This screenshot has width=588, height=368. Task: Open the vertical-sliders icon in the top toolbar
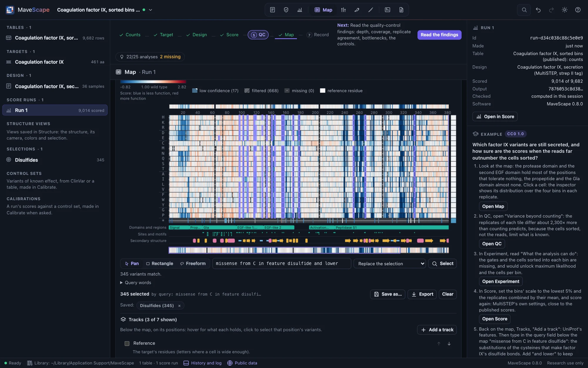tap(343, 10)
